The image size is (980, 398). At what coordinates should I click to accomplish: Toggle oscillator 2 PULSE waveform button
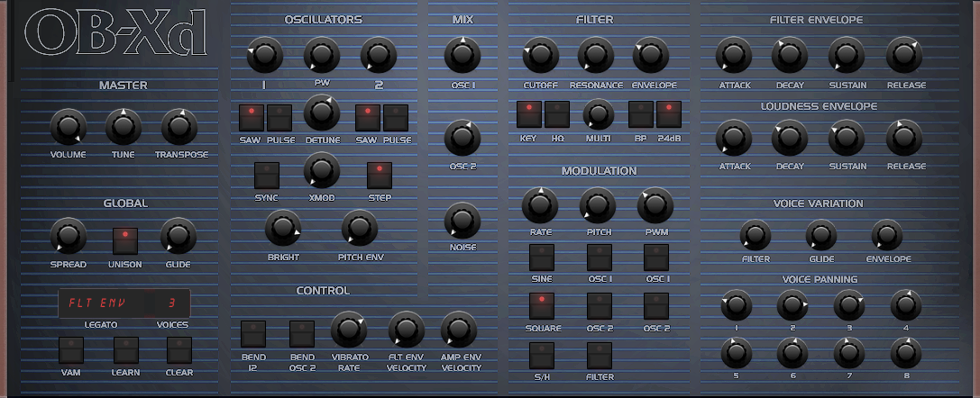pos(396,118)
